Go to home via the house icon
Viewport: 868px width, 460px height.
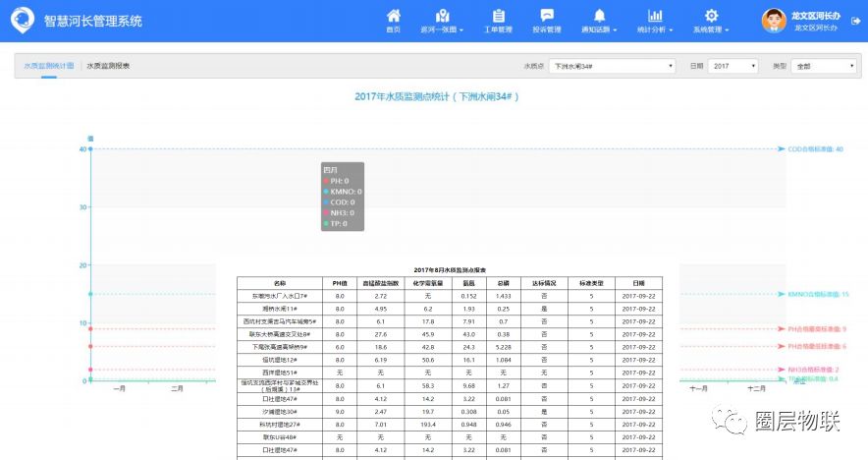click(x=393, y=16)
